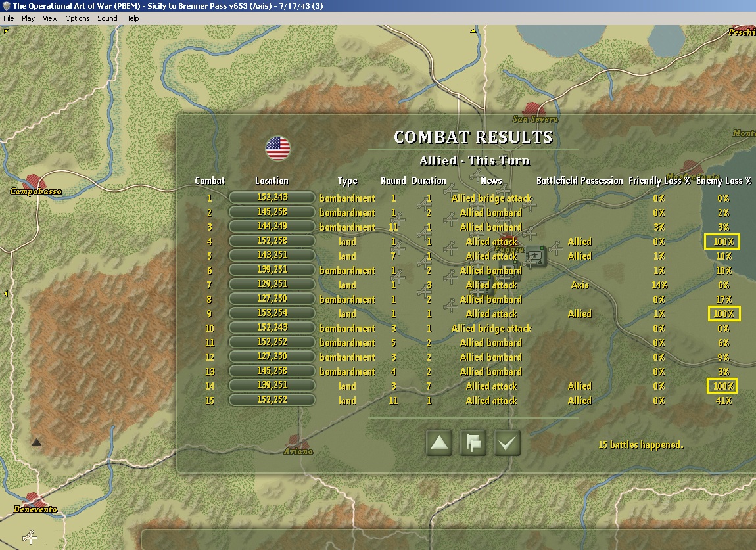
Task: Go to location 145,258 for combat 2
Action: 272,212
